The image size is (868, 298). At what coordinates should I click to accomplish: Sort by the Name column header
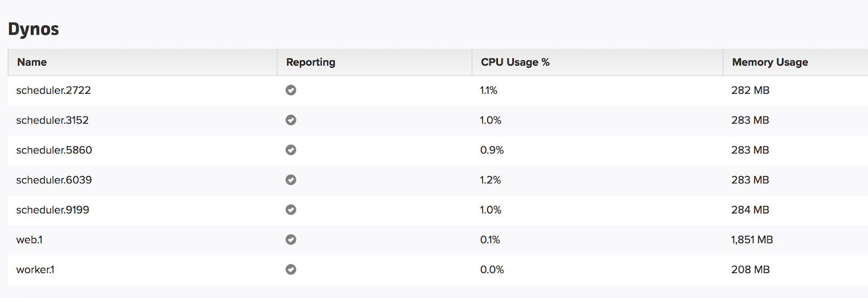click(32, 62)
